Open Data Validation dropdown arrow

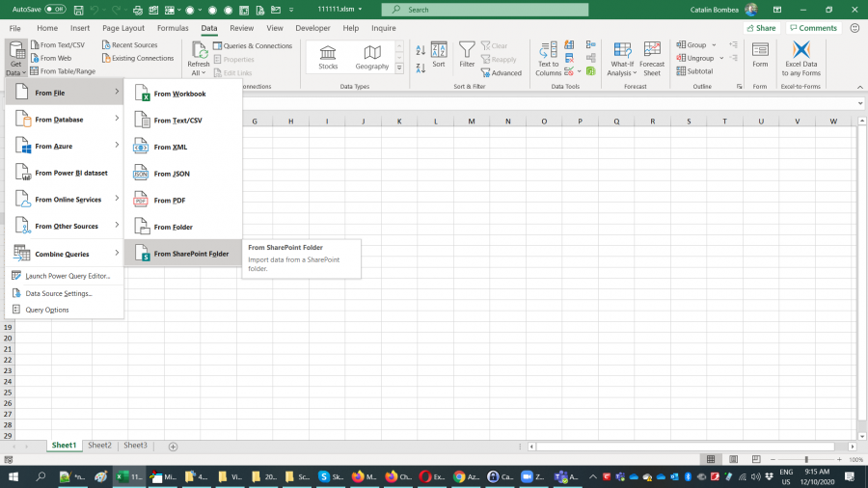(x=579, y=71)
